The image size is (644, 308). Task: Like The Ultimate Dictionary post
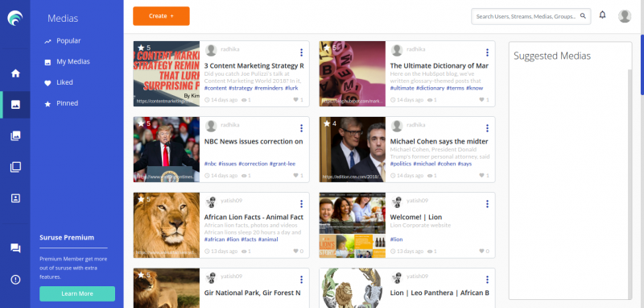point(481,100)
